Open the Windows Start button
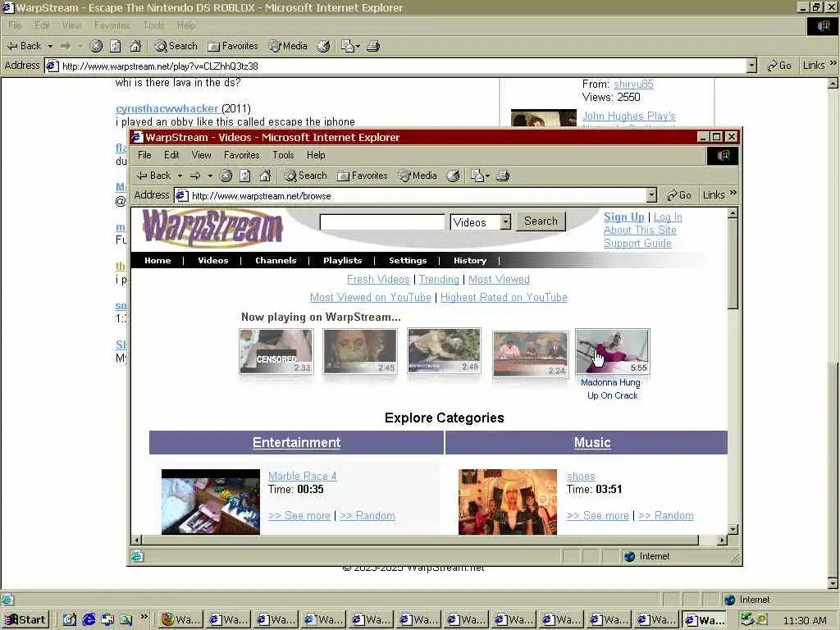Viewport: 840px width, 630px height. (x=25, y=620)
